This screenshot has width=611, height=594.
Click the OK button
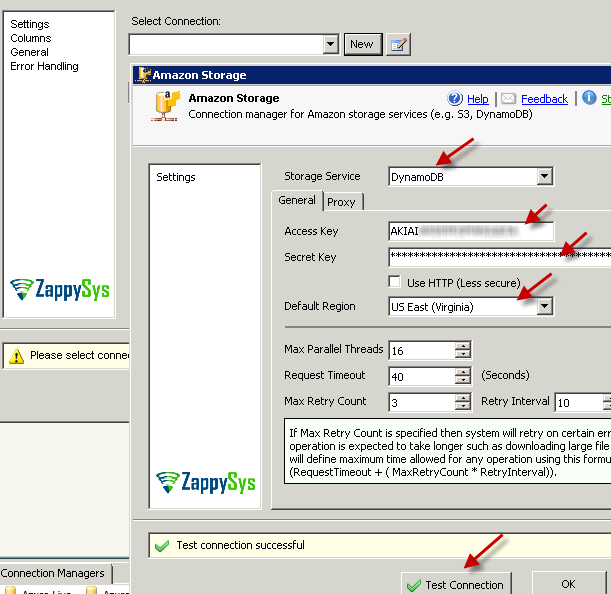pos(569,584)
